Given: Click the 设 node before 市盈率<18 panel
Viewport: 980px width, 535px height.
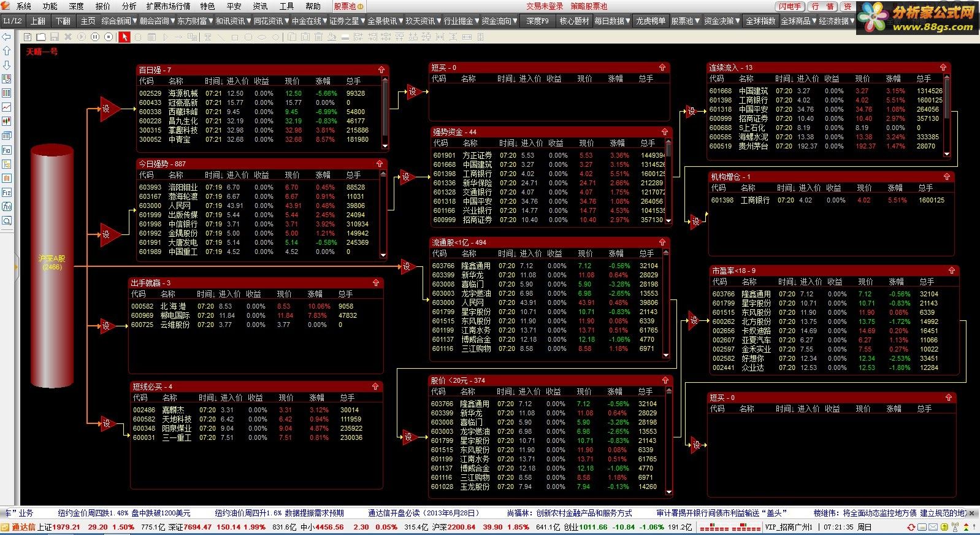Looking at the screenshot, I should tap(695, 320).
